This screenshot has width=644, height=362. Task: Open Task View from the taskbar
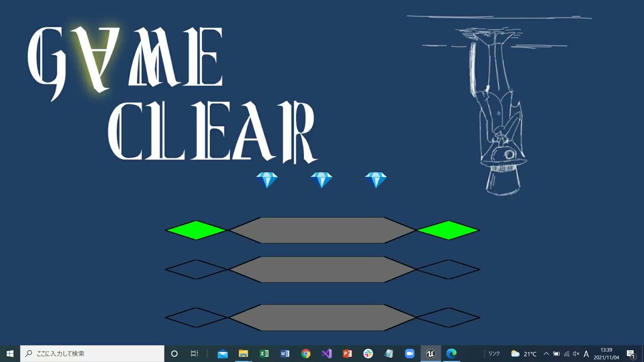coord(195,353)
